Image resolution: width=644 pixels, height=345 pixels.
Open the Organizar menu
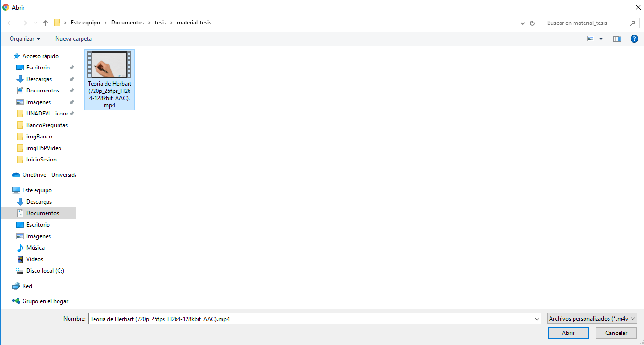click(x=25, y=39)
